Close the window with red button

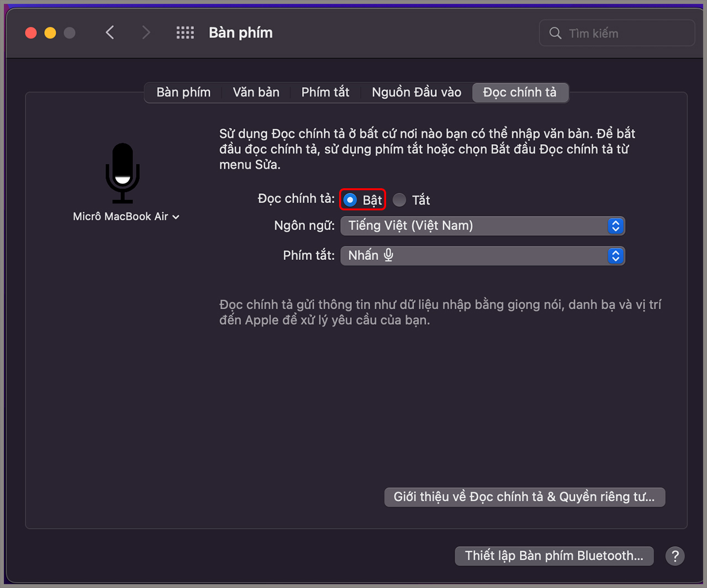tap(31, 33)
